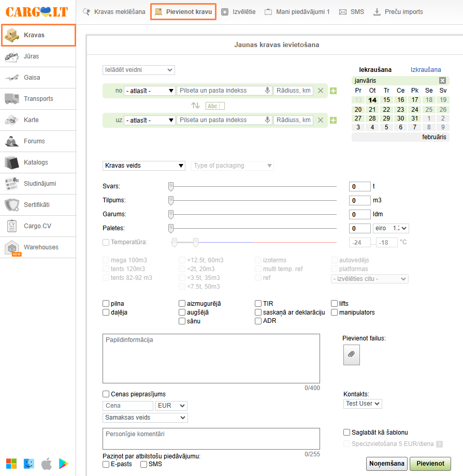Screen dimensions: 463x476
Task: Tick Saglabāt kā šablonu checkbox
Action: point(347,433)
